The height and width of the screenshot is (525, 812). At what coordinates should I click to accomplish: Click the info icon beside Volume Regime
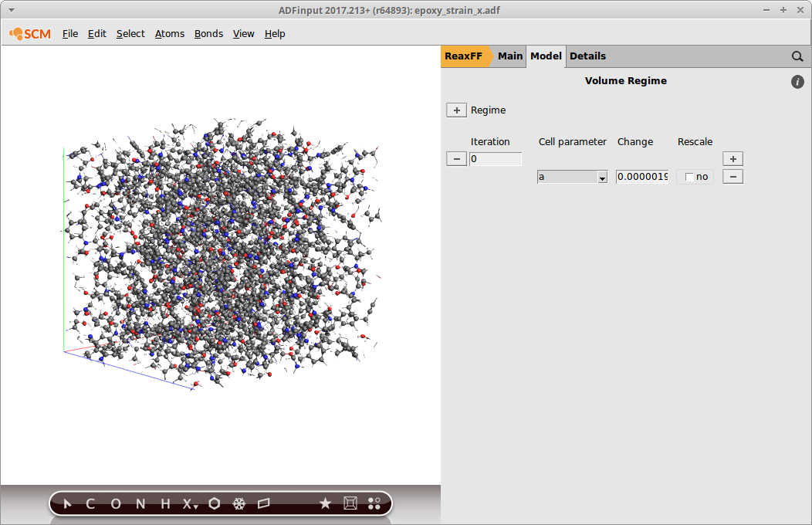point(797,82)
